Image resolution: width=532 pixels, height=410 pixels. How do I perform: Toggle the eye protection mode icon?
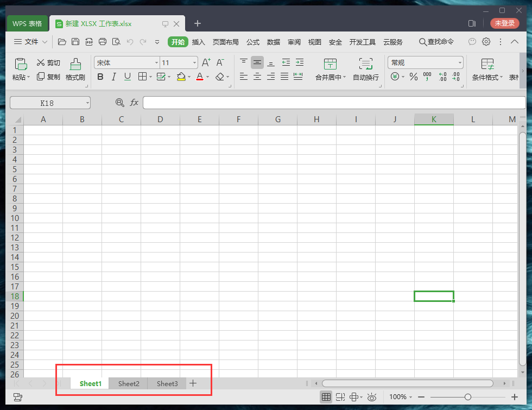point(372,397)
